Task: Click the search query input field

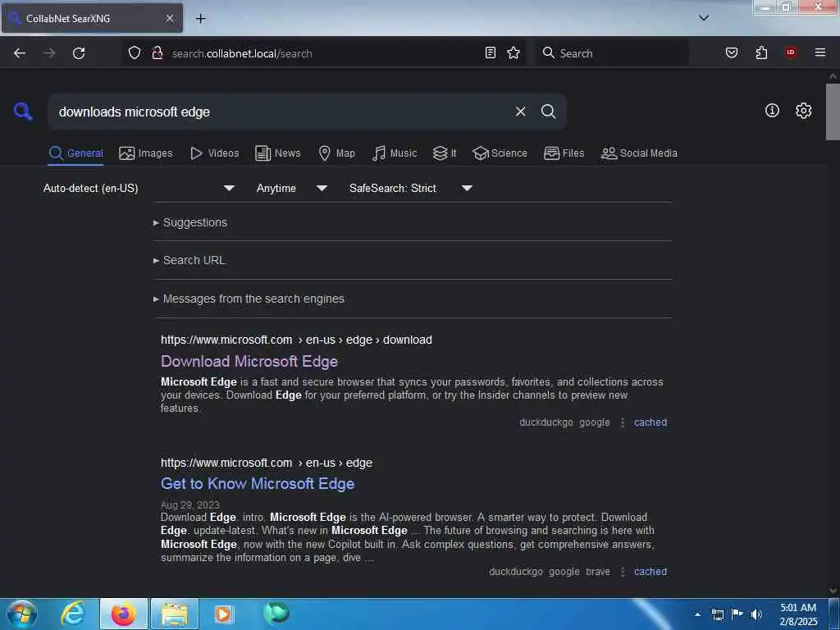Action: (279, 112)
